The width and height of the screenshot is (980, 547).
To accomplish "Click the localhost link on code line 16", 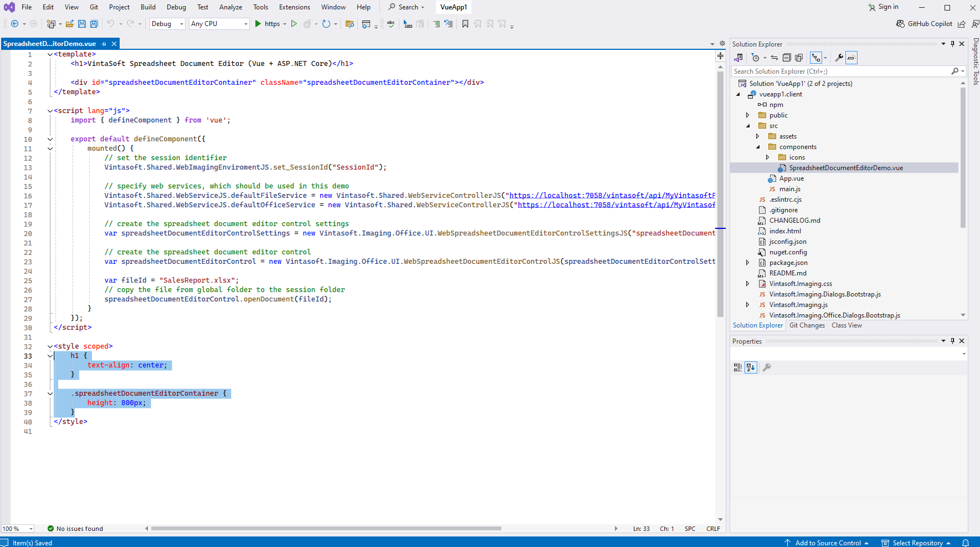I will pos(612,196).
